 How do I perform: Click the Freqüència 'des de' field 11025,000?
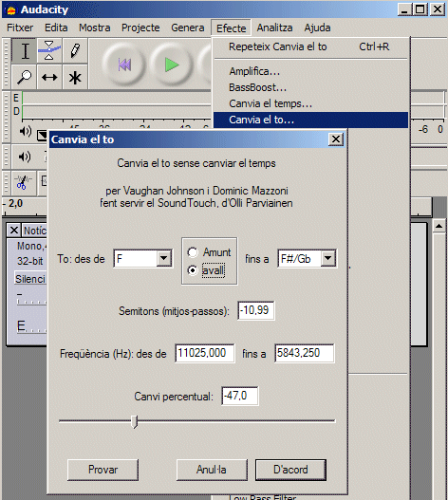coord(205,353)
